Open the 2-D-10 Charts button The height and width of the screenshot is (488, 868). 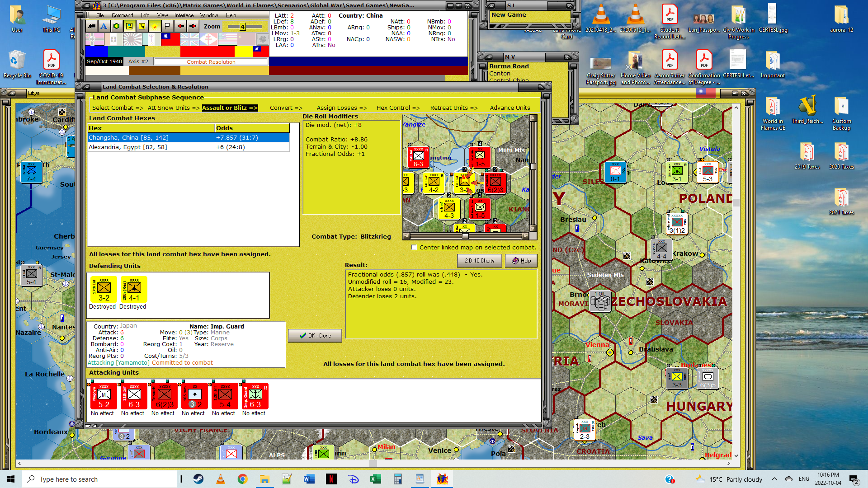(x=480, y=261)
